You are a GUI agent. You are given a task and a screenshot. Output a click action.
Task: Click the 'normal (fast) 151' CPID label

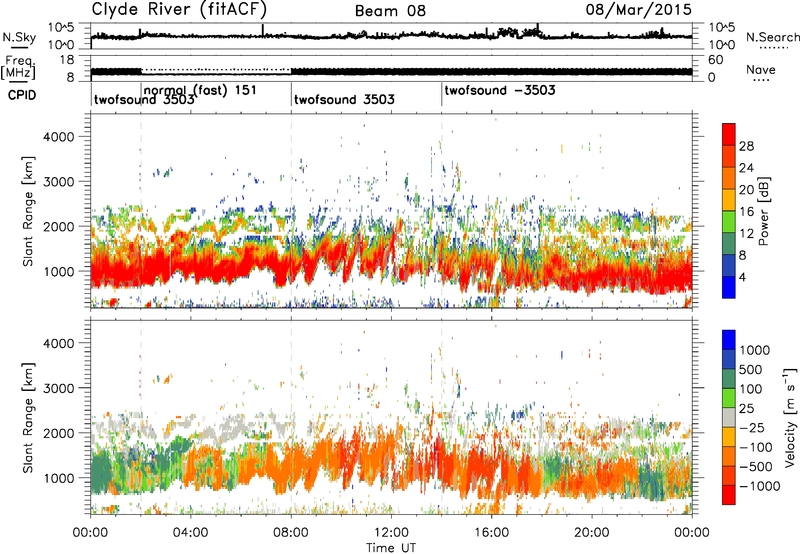pos(201,90)
